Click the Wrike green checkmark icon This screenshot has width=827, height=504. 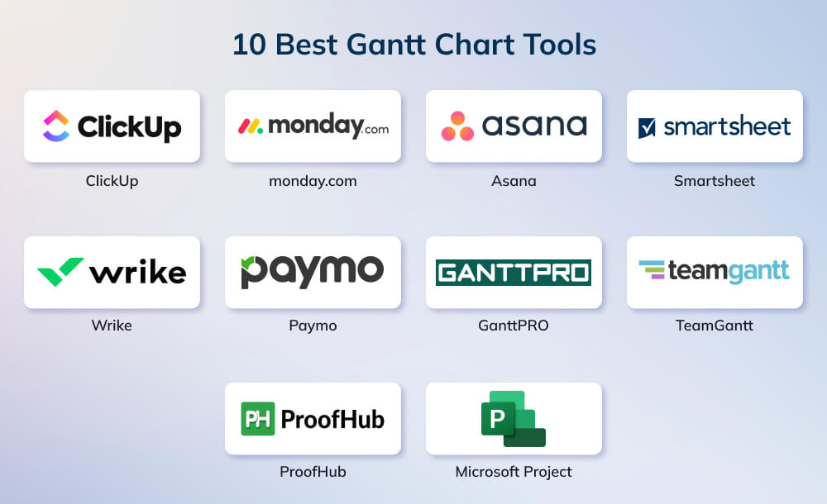point(59,272)
